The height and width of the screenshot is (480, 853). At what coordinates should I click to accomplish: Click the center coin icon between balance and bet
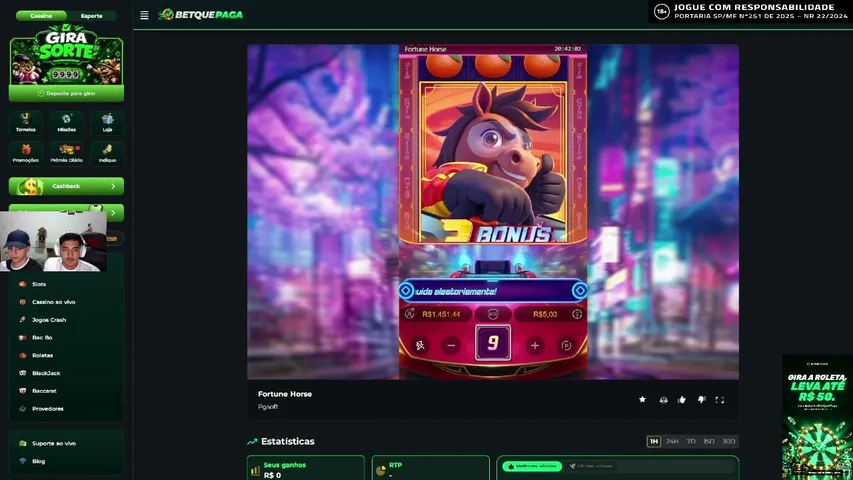[493, 314]
